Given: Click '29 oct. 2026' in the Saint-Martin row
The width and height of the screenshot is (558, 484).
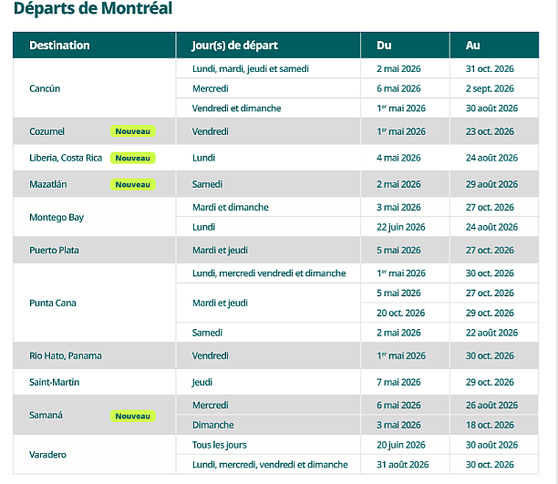Looking at the screenshot, I should [x=490, y=382].
